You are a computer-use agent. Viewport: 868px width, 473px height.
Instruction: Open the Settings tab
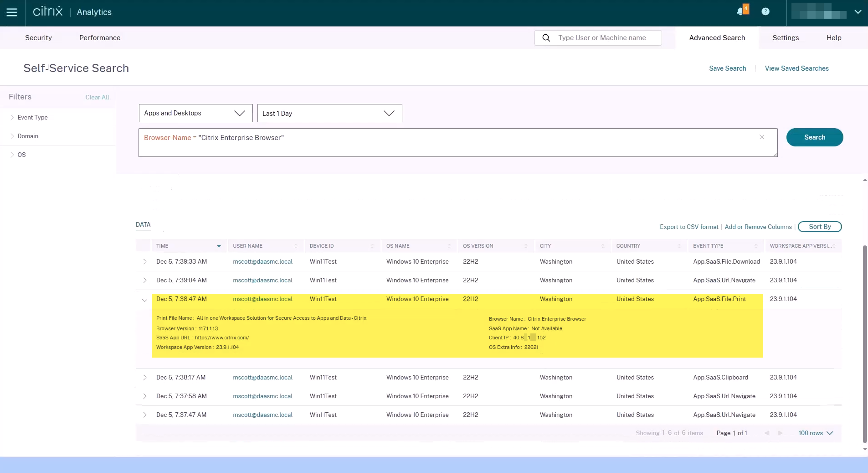pos(786,38)
